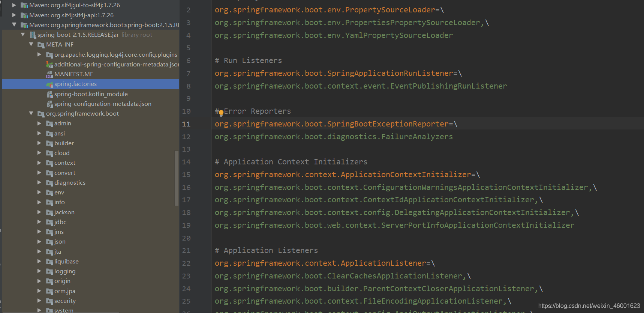Image resolution: width=644 pixels, height=313 pixels.
Task: Click the additional-spring-configuration-metadata.json file icon
Action: (x=49, y=65)
